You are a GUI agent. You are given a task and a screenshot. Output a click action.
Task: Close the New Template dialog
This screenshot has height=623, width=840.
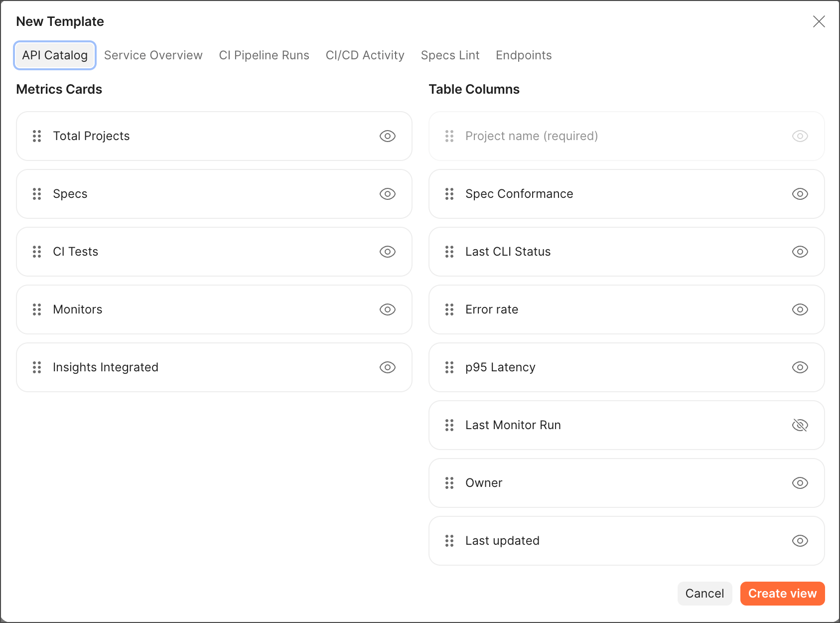click(x=819, y=21)
